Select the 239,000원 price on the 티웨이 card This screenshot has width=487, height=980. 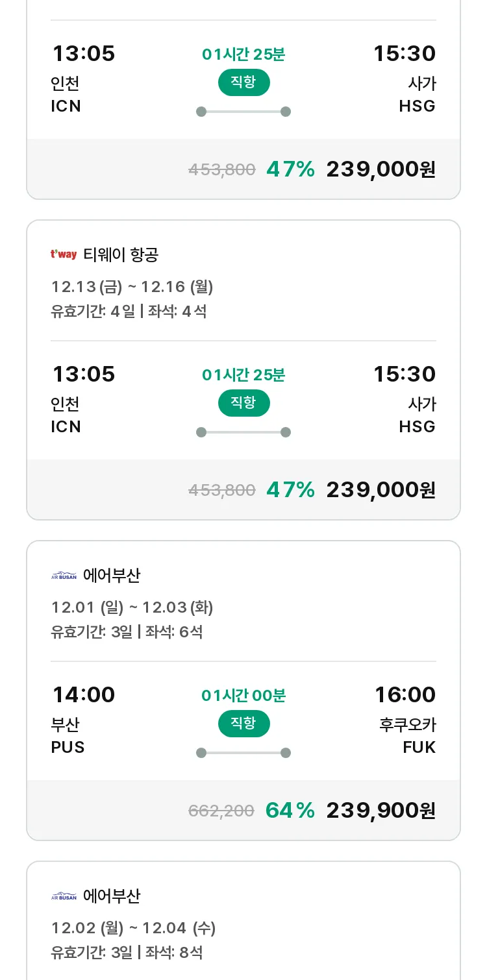pyautogui.click(x=381, y=489)
